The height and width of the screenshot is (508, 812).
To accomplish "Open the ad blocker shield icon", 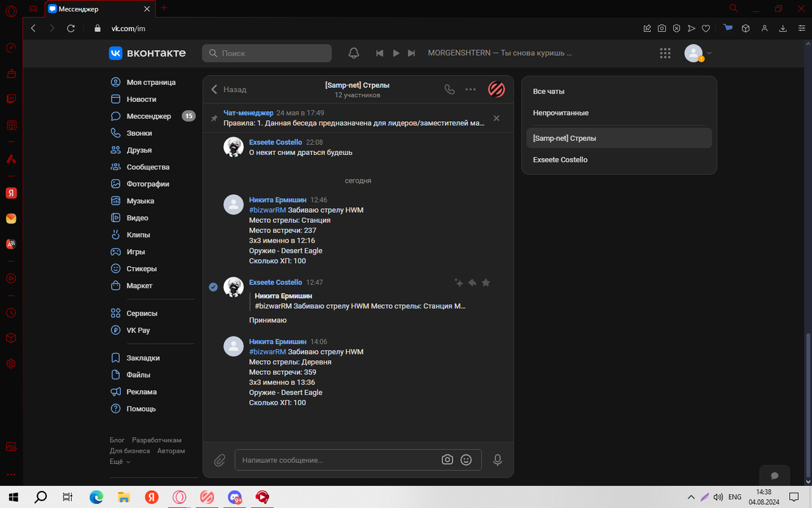I will pos(677,28).
